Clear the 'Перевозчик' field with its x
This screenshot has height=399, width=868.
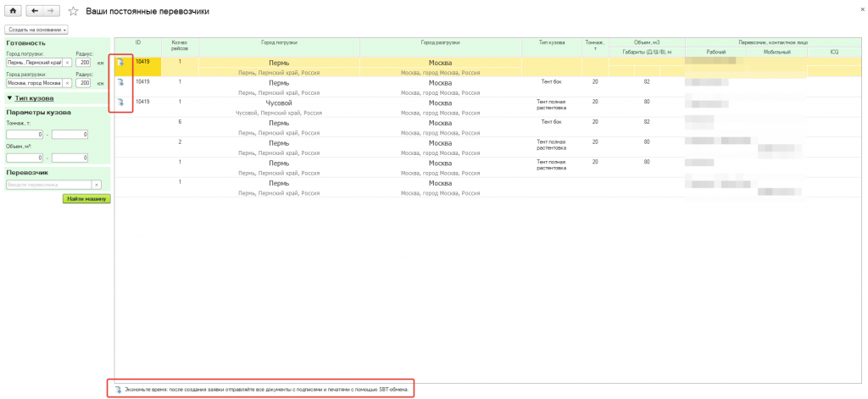click(x=97, y=185)
